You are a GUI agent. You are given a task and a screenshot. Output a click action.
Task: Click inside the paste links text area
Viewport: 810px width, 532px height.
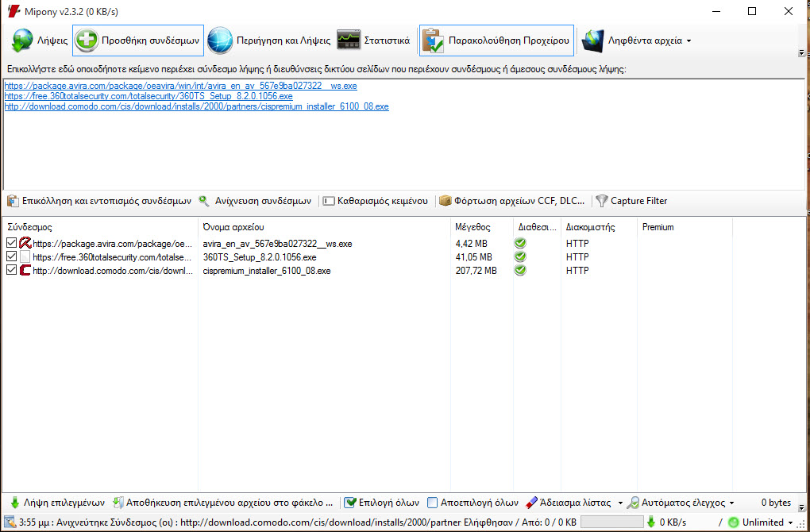[x=403, y=135]
